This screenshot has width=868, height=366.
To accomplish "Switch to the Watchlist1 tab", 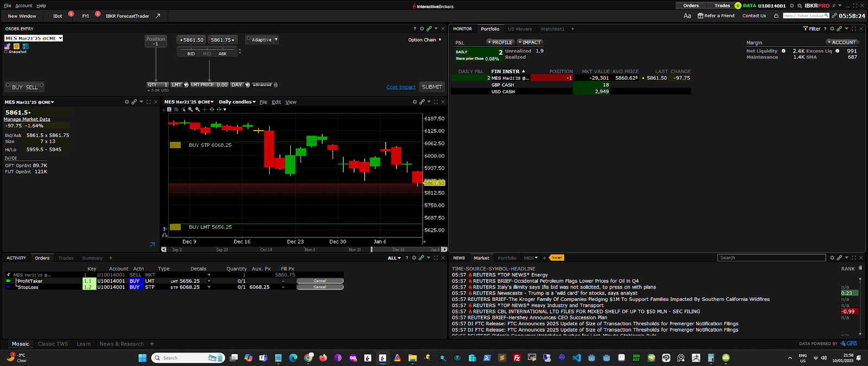I will [x=552, y=29].
